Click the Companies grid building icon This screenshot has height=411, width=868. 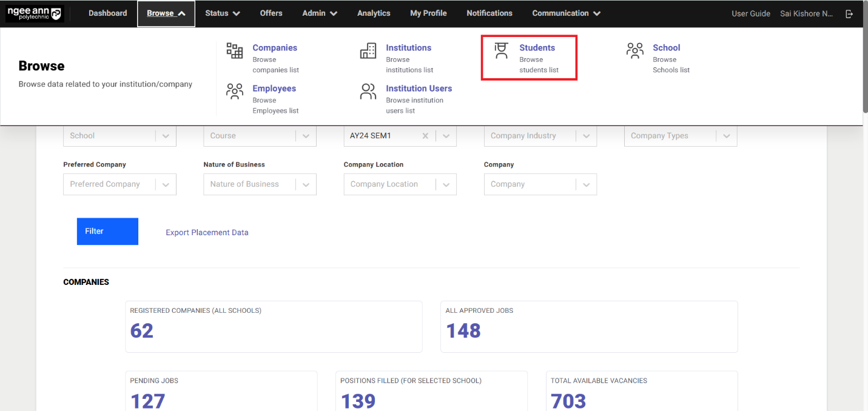[x=235, y=51]
